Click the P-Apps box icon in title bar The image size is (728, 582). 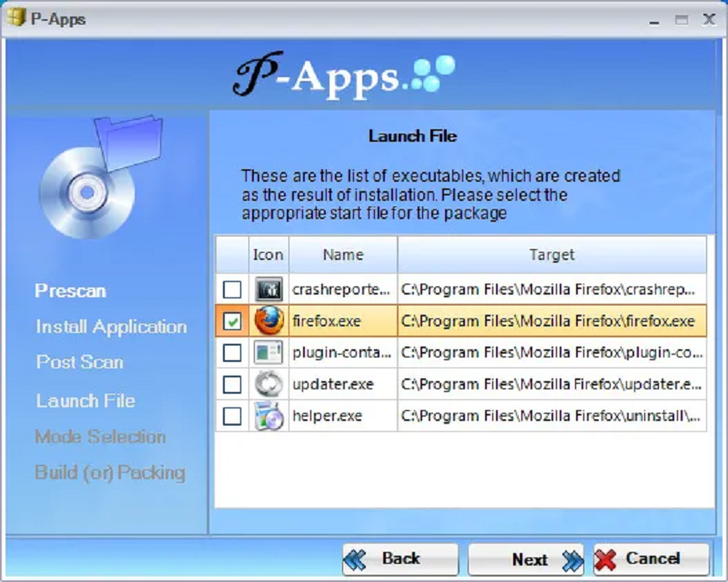15,18
